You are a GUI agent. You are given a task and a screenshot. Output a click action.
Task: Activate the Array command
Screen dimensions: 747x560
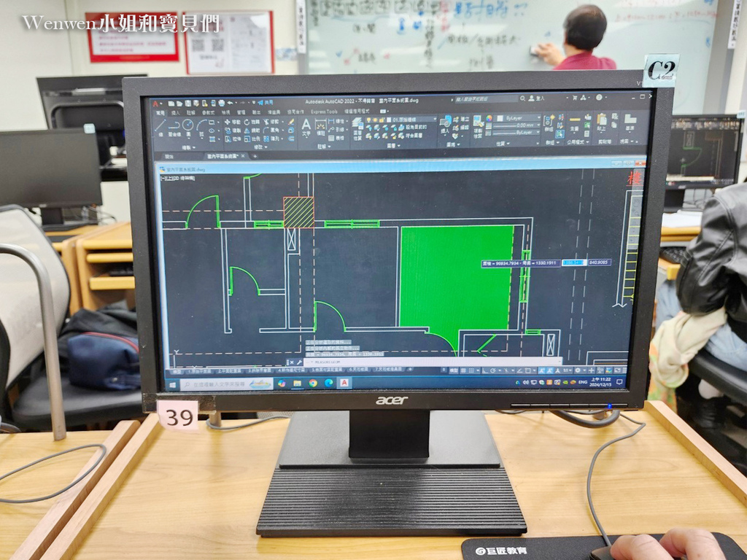pos(272,139)
